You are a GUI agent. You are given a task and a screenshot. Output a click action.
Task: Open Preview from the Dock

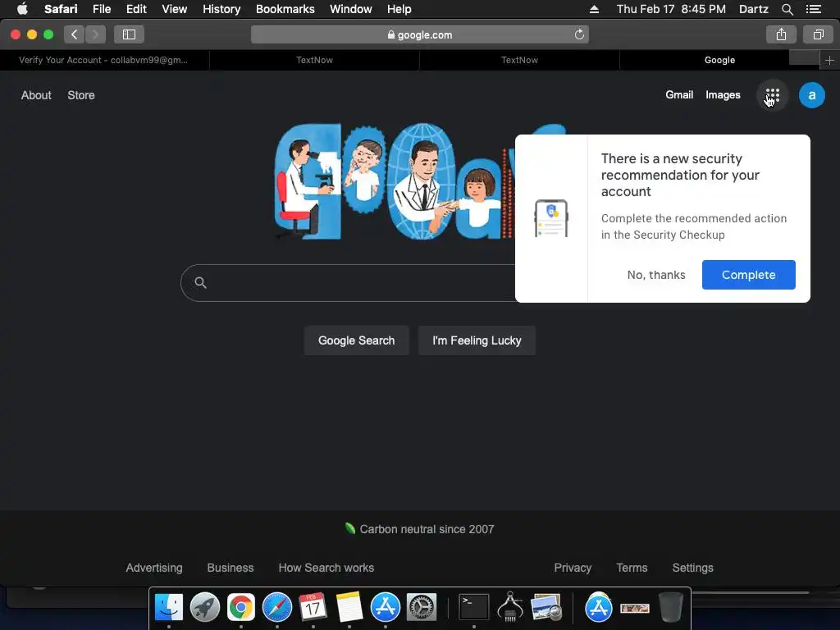[x=546, y=608]
